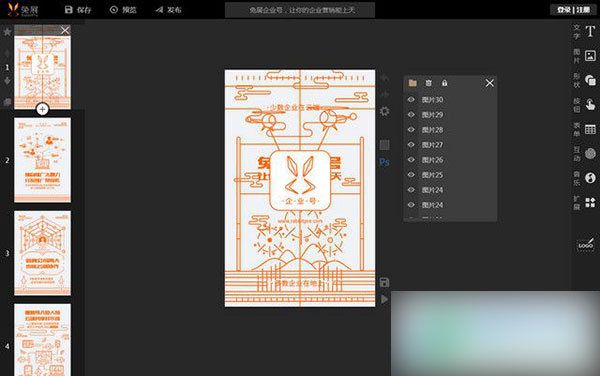This screenshot has width=600, height=376.
Task: Select layer name 图片29
Action: point(432,115)
